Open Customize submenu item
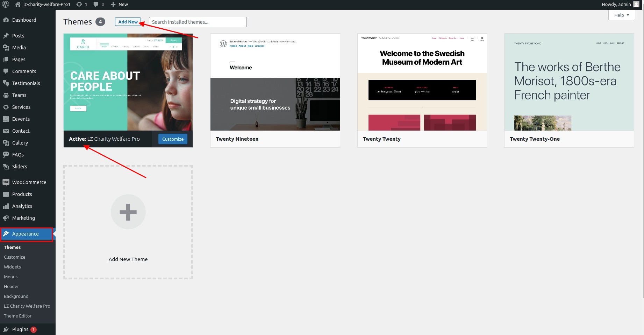 15,257
